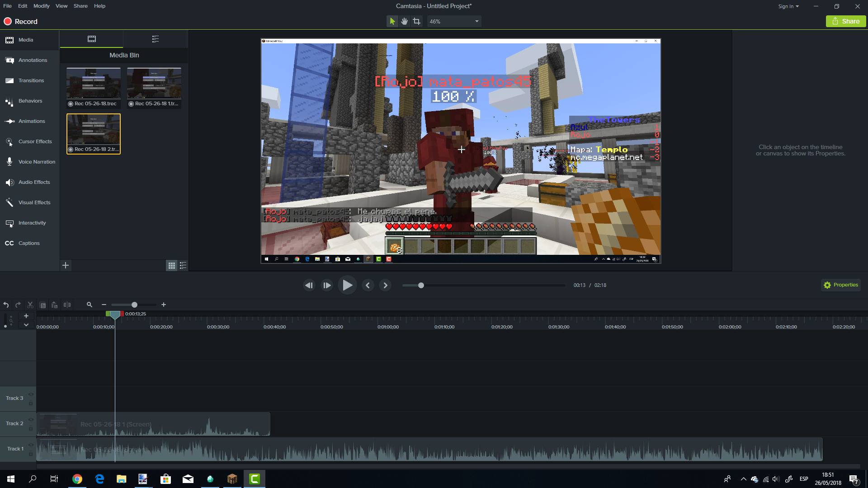Click the timeline zoom magnifier icon
868x488 pixels.
point(90,305)
